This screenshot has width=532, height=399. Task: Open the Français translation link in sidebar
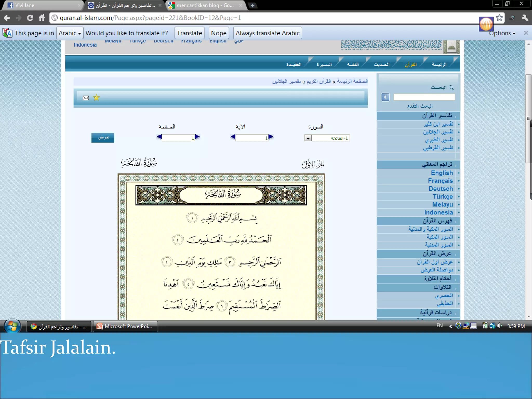[x=440, y=181]
